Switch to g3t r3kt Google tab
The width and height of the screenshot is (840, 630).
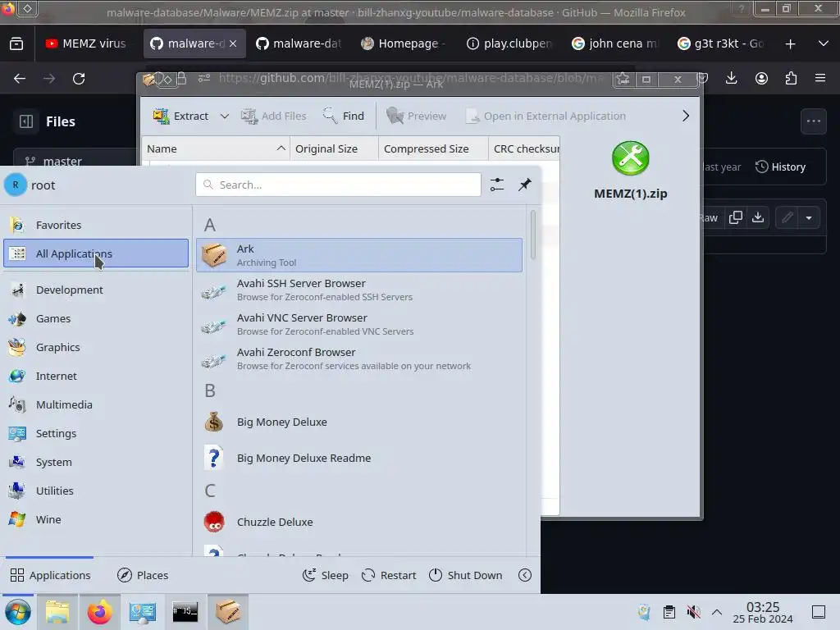tap(721, 43)
